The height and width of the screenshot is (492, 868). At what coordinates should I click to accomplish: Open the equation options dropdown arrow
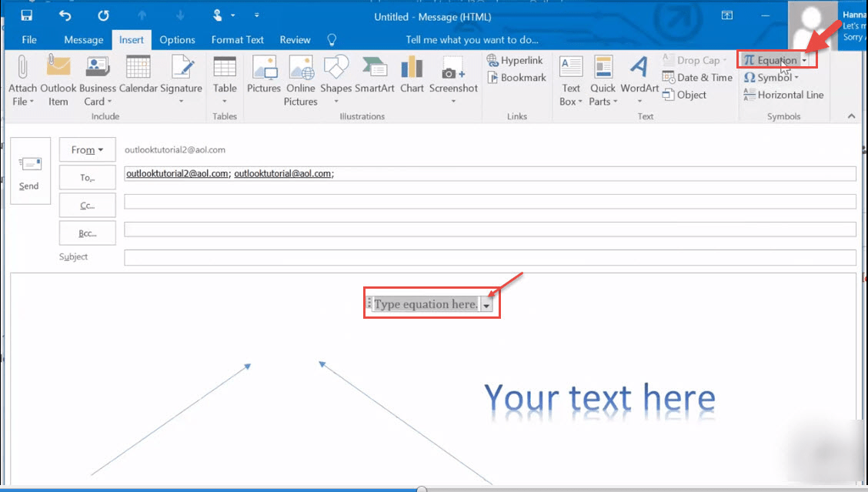pos(486,305)
